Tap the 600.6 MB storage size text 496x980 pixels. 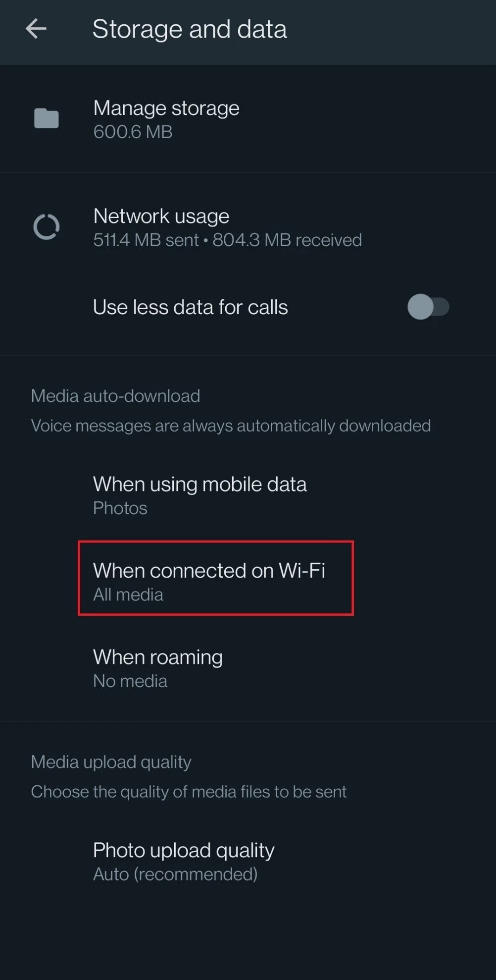(133, 132)
